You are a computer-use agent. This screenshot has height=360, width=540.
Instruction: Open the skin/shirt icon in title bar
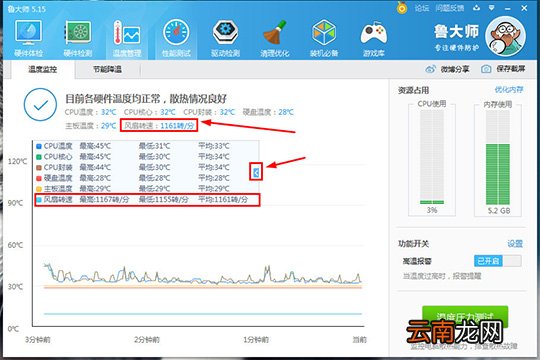(x=476, y=8)
